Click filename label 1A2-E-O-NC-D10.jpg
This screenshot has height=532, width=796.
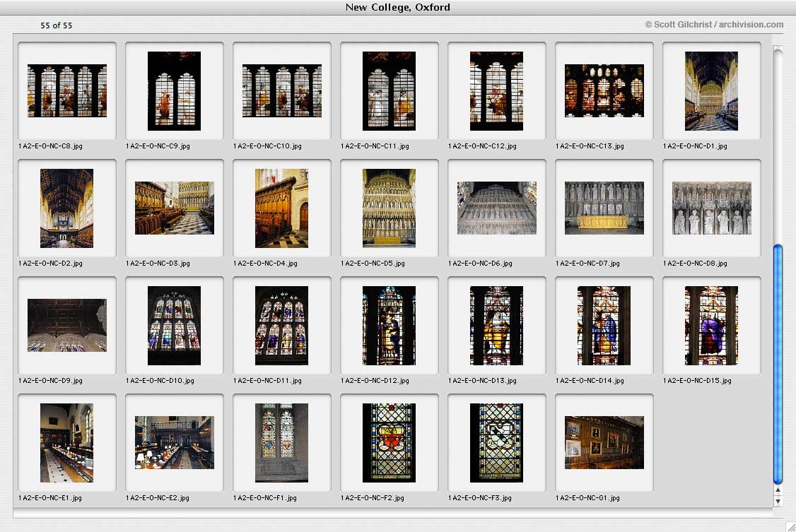160,381
